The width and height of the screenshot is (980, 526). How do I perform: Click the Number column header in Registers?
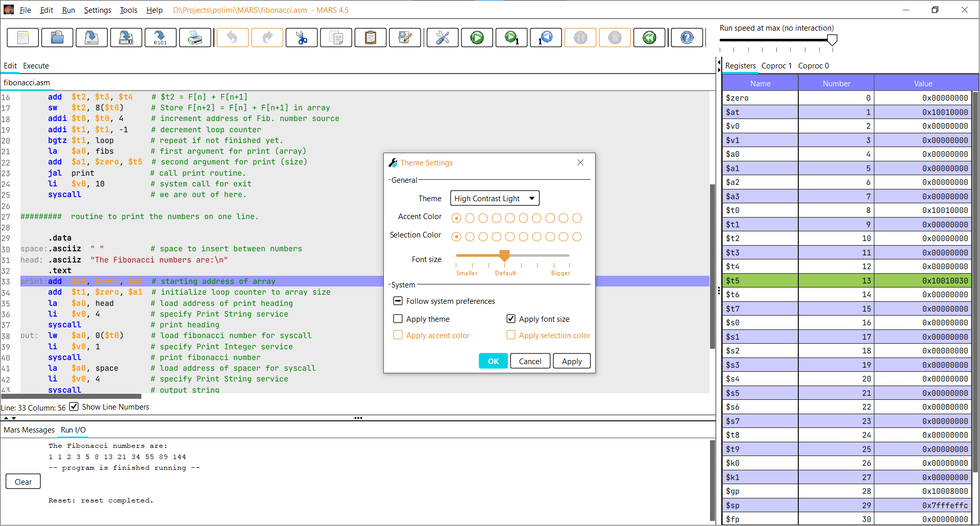pyautogui.click(x=836, y=83)
